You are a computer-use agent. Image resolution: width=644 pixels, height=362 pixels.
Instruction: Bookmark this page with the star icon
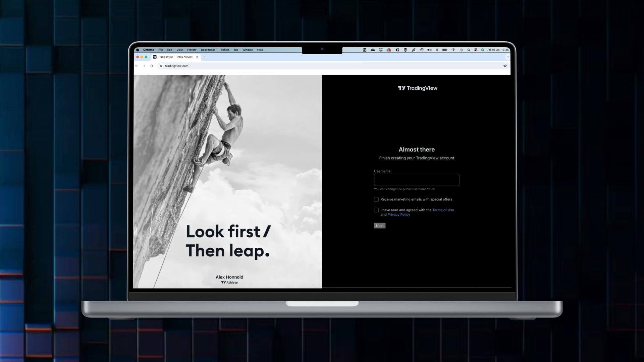505,66
